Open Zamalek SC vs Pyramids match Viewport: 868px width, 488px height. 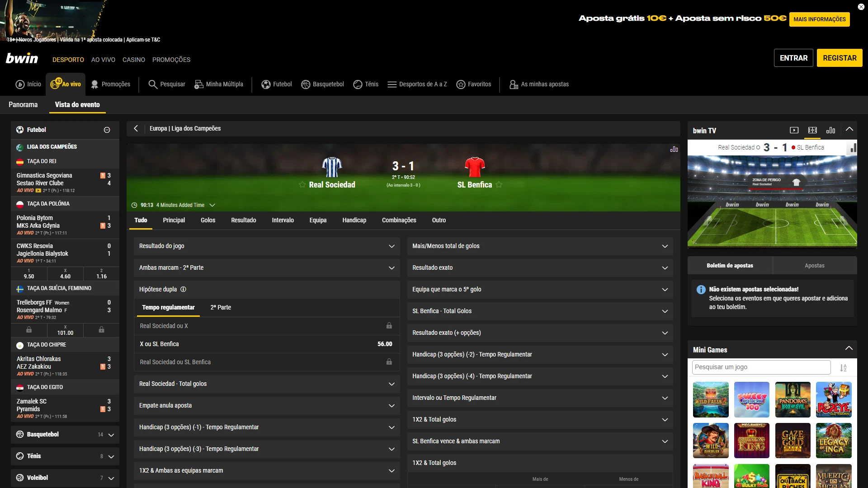click(x=65, y=408)
